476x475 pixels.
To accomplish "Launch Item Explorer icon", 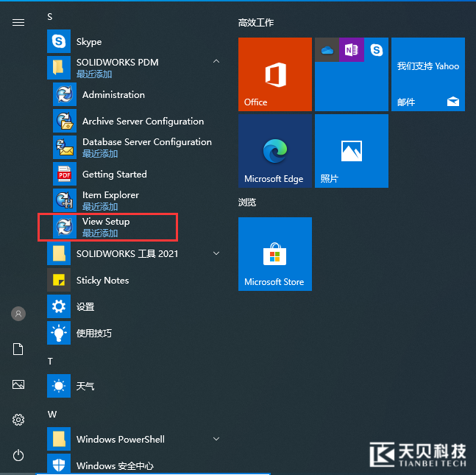I will [65, 200].
